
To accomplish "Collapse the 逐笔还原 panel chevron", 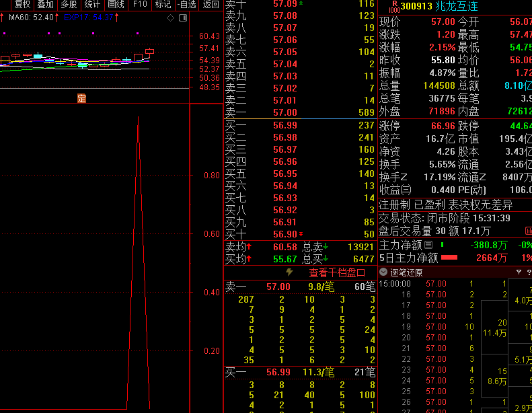I will [383, 272].
